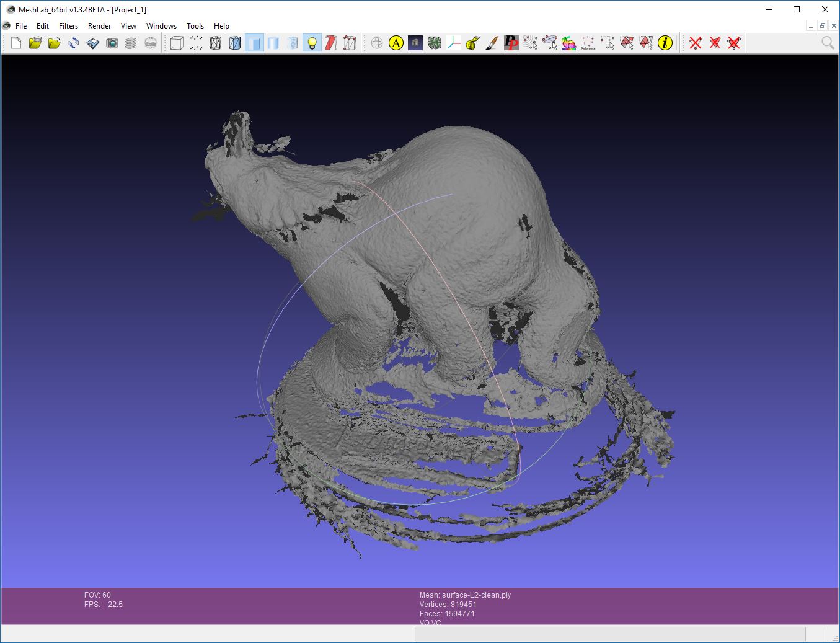The image size is (840, 643).
Task: Click the first red X delete icon
Action: pyautogui.click(x=696, y=43)
